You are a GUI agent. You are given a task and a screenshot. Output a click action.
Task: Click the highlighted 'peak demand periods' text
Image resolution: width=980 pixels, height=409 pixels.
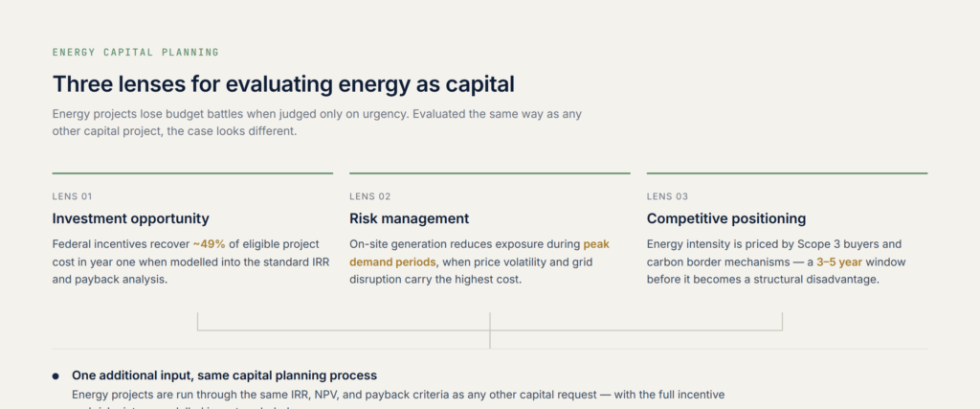pos(479,253)
